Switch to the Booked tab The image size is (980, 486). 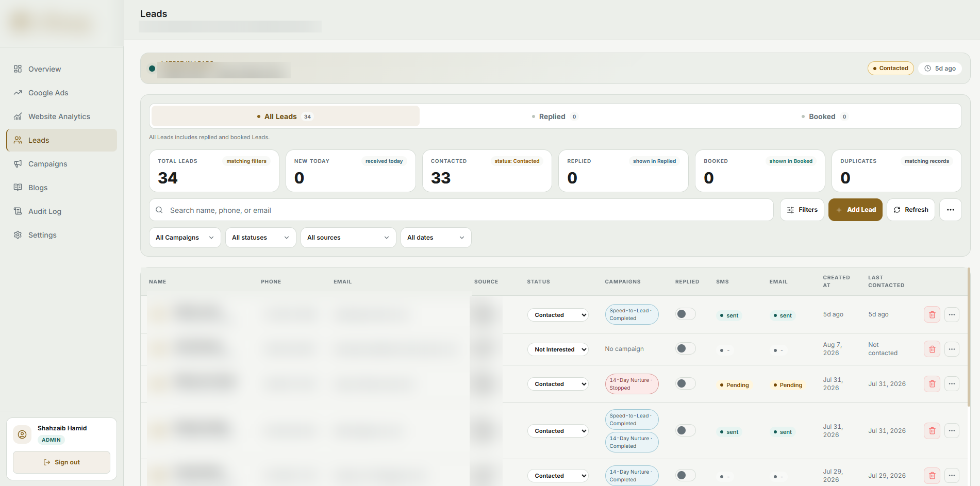tap(824, 116)
